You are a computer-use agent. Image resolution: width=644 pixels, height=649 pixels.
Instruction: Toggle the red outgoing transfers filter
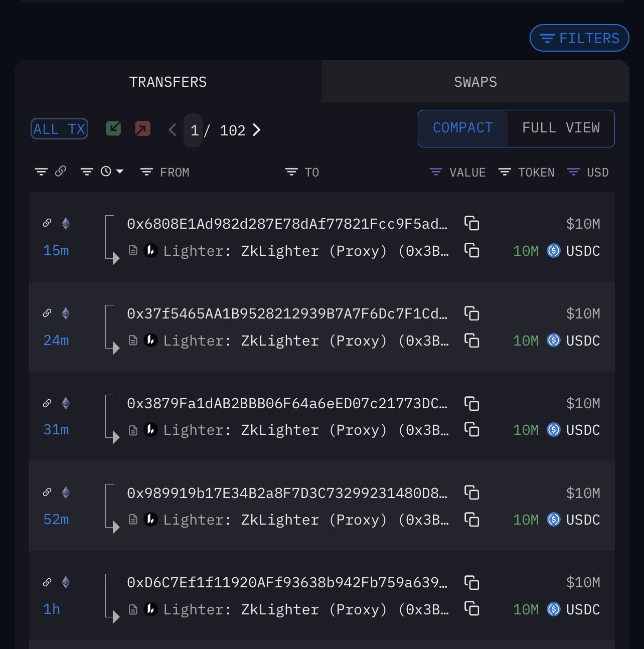(142, 129)
